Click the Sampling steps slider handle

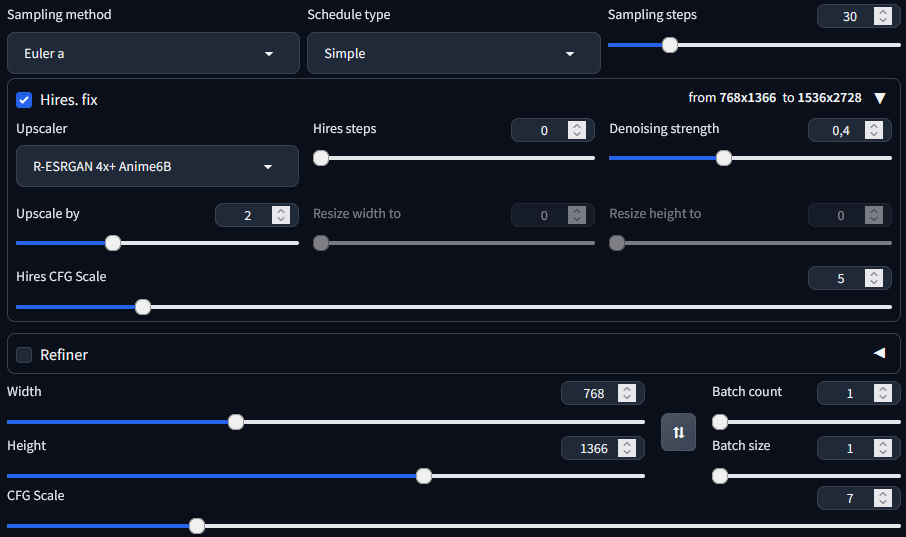point(670,45)
